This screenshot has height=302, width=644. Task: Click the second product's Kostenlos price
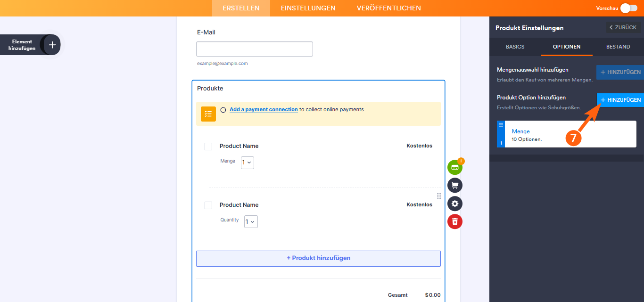click(419, 204)
